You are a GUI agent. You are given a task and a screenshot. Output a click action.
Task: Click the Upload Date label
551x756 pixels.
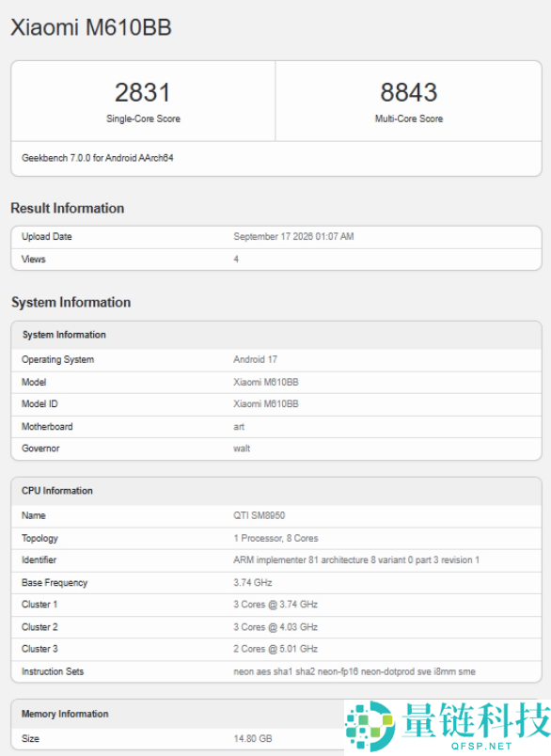(47, 236)
